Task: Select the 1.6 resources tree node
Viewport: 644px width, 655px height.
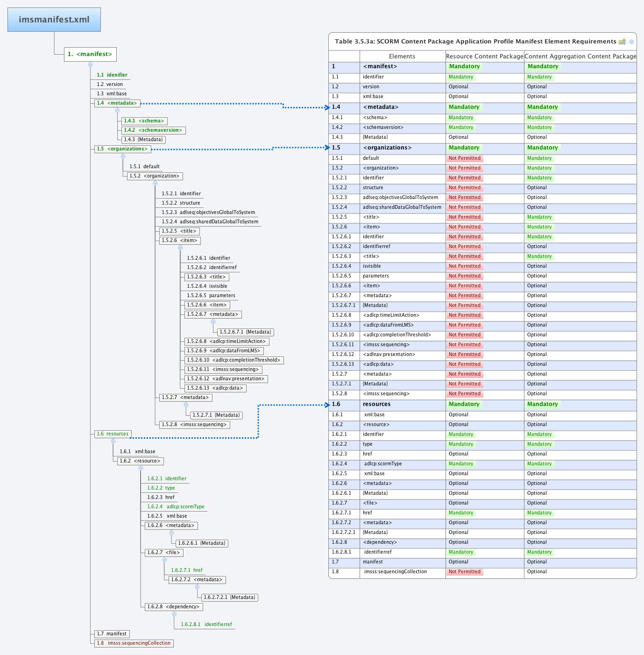Action: [x=112, y=434]
